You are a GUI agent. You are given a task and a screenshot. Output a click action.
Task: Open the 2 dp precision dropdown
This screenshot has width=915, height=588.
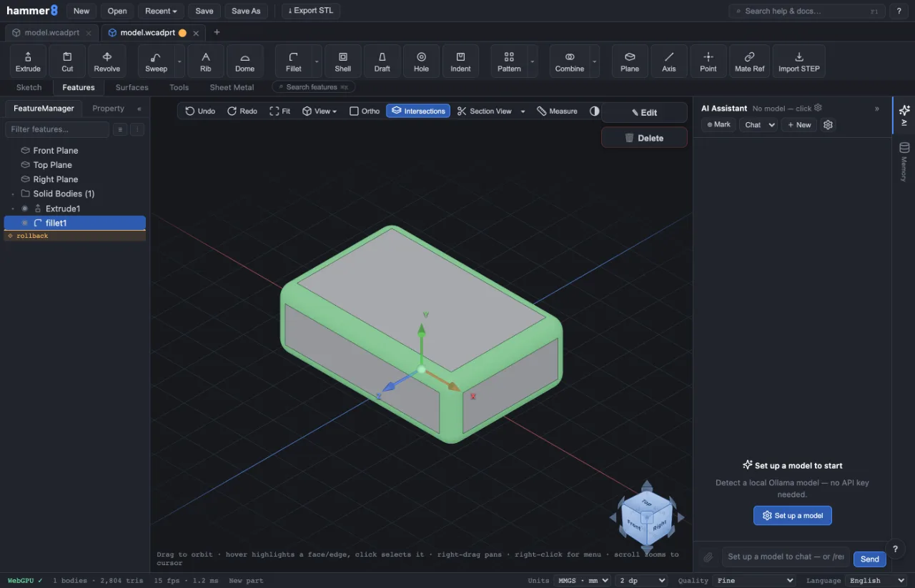[x=642, y=580]
